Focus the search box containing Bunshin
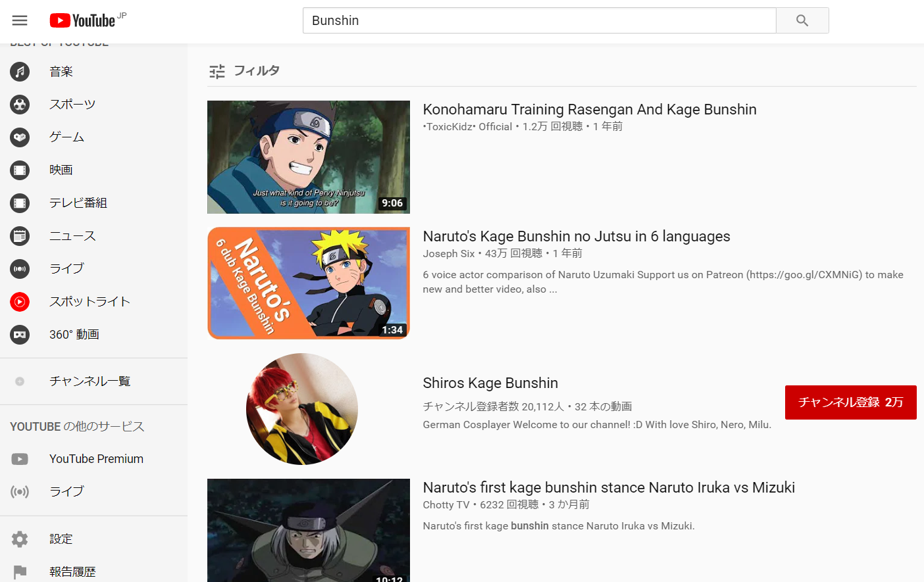Viewport: 924px width, 582px height. click(540, 20)
